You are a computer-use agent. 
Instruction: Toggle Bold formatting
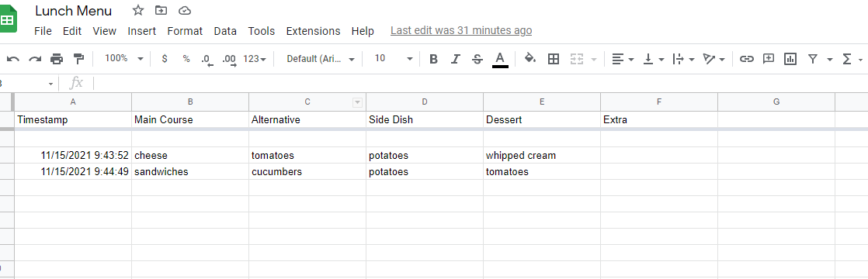(x=433, y=59)
